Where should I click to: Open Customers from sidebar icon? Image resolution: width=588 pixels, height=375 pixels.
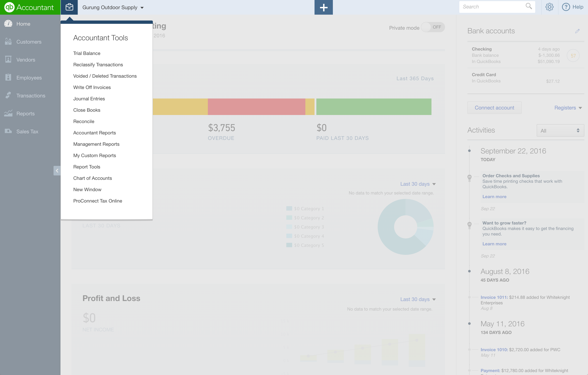click(8, 42)
